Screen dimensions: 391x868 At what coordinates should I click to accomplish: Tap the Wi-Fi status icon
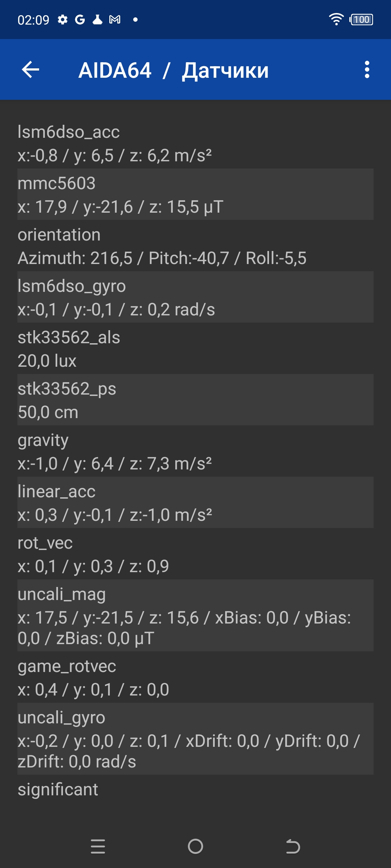[336, 20]
